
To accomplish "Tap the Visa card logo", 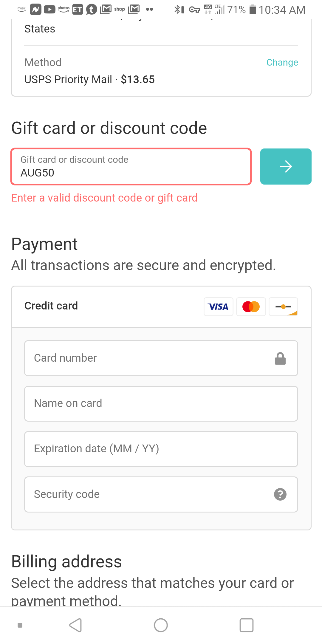I will pyautogui.click(x=218, y=306).
